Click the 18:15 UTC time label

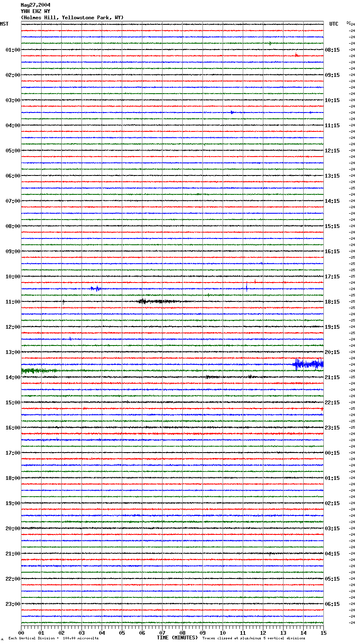point(332,302)
